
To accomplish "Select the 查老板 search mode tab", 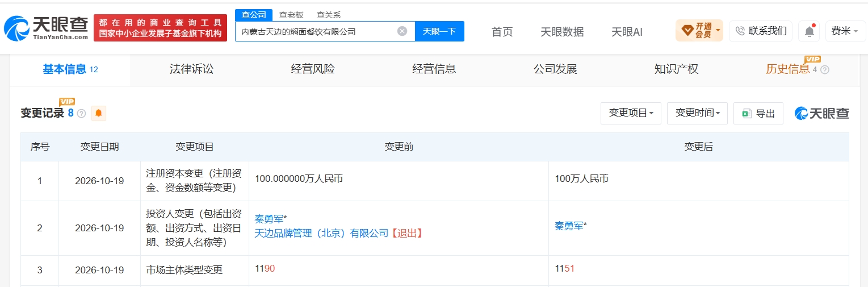I will pos(291,15).
